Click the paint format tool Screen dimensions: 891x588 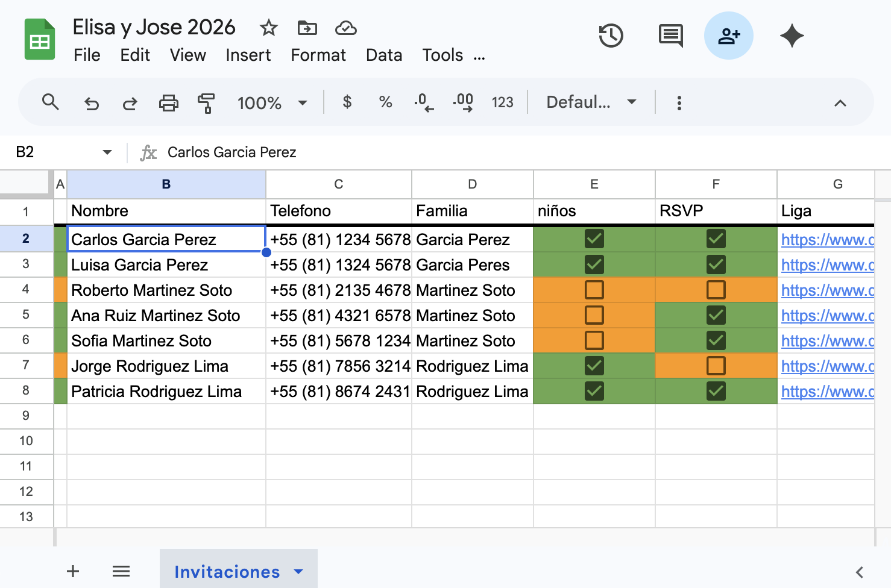tap(206, 102)
